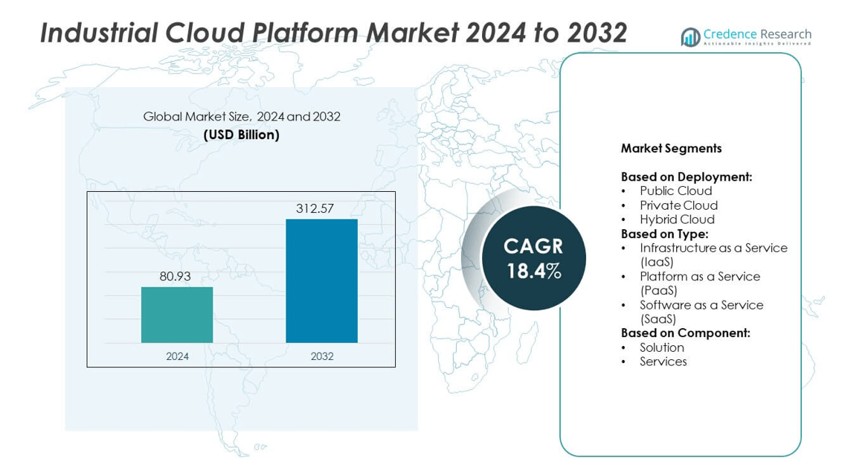
Task: Click the USD Billion subtitle
Action: click(241, 135)
